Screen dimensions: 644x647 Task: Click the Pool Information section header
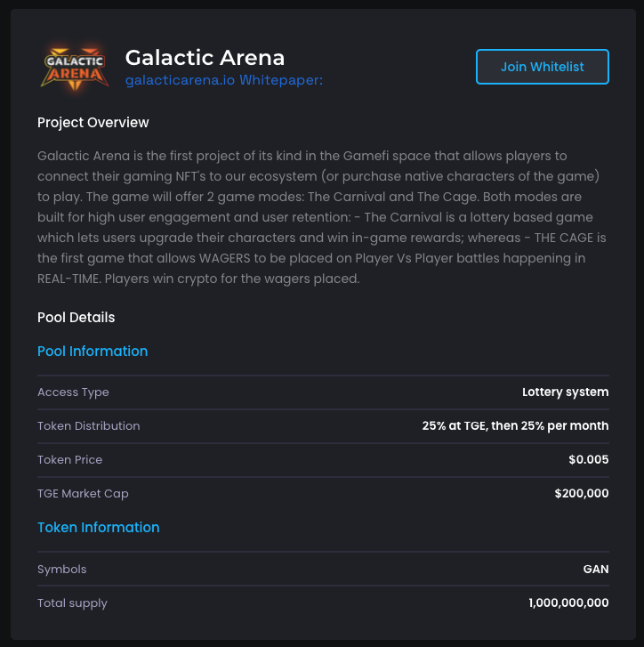click(x=93, y=351)
